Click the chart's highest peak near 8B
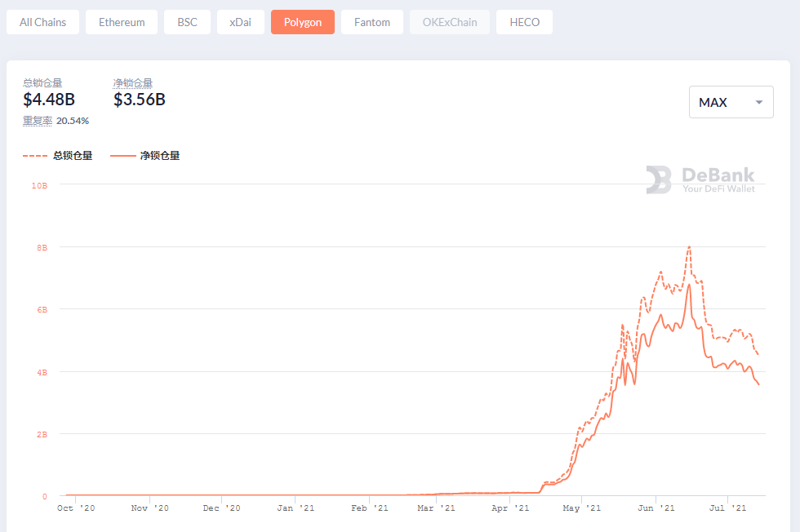The height and width of the screenshot is (532, 800). pyautogui.click(x=690, y=246)
